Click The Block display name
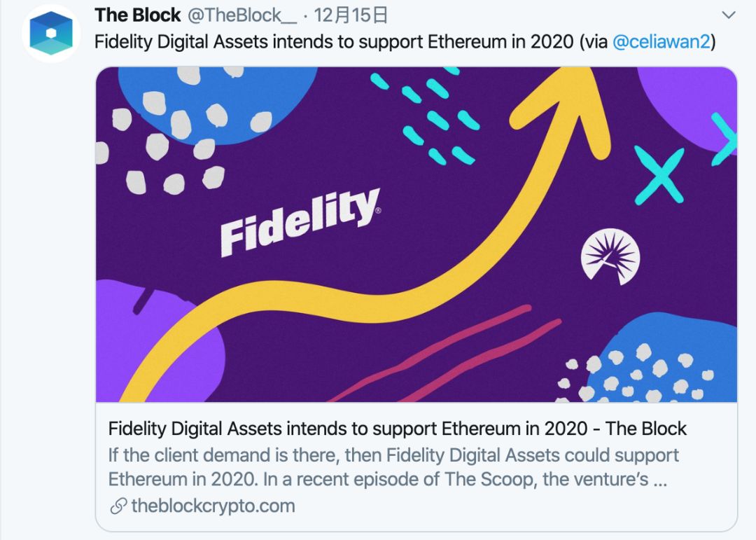This screenshot has width=756, height=540. [x=137, y=15]
